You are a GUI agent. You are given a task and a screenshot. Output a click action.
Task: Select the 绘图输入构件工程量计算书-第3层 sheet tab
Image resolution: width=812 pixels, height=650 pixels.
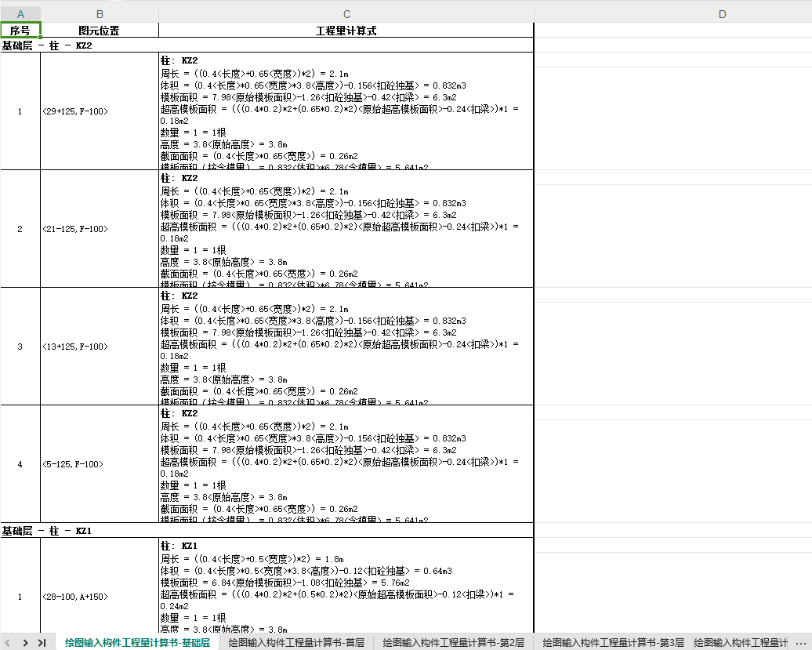[x=613, y=643]
